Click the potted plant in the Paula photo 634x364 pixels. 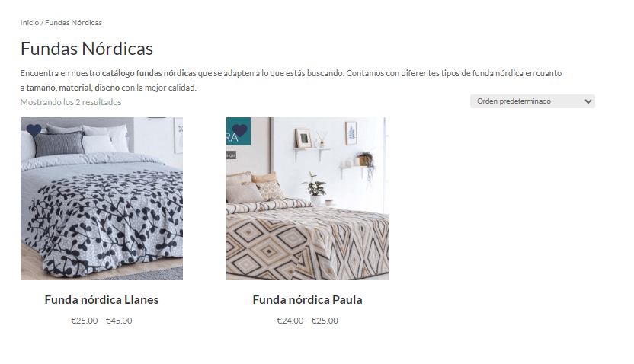[315, 189]
